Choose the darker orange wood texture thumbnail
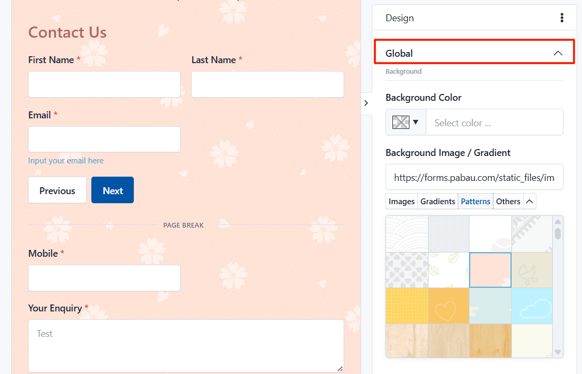Viewport: 582px width, 374px height. 490,341
